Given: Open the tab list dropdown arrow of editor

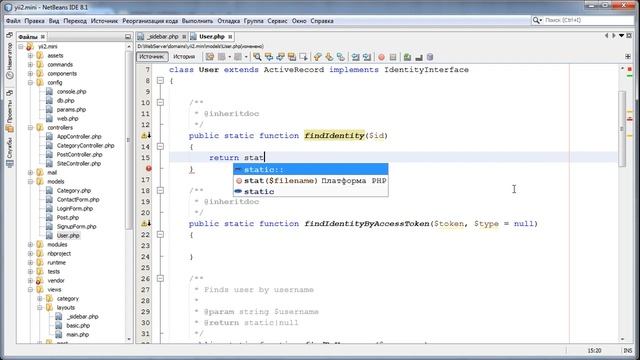Looking at the screenshot, I should pyautogui.click(x=621, y=36).
